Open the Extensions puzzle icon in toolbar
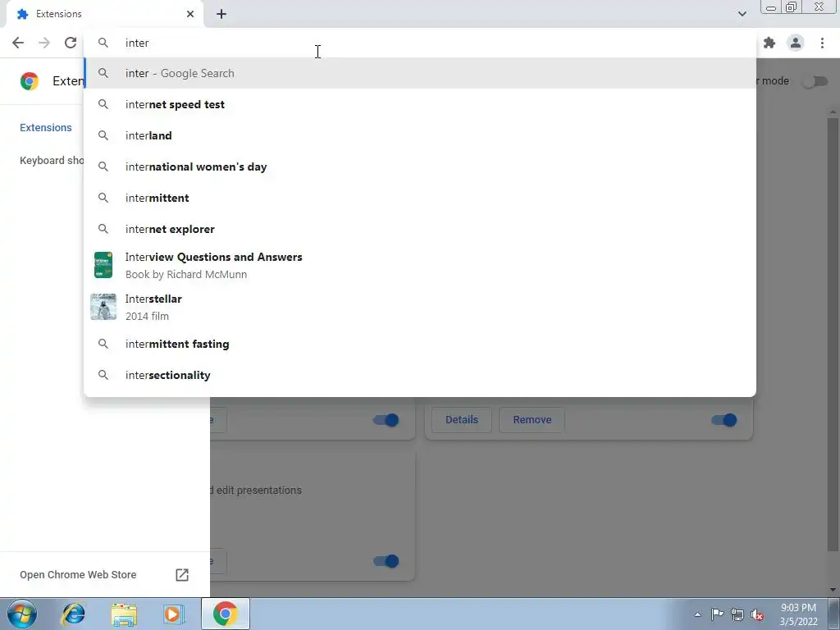The height and width of the screenshot is (630, 840). (769, 43)
